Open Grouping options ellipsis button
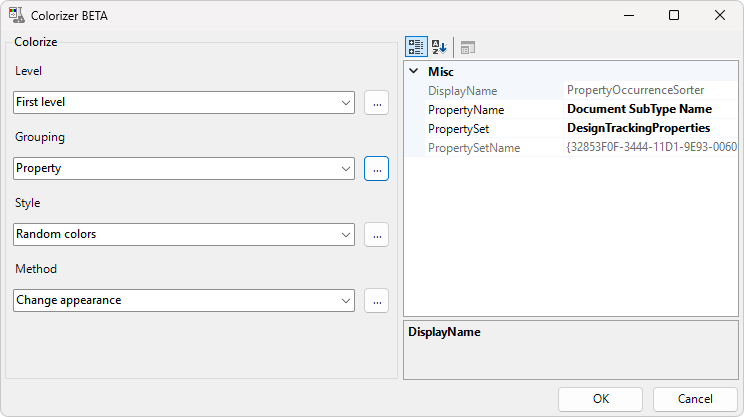Screen dimensions: 744x417 point(376,168)
